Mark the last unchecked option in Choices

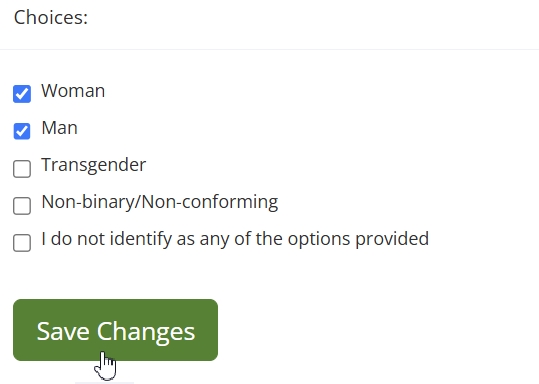pos(22,243)
